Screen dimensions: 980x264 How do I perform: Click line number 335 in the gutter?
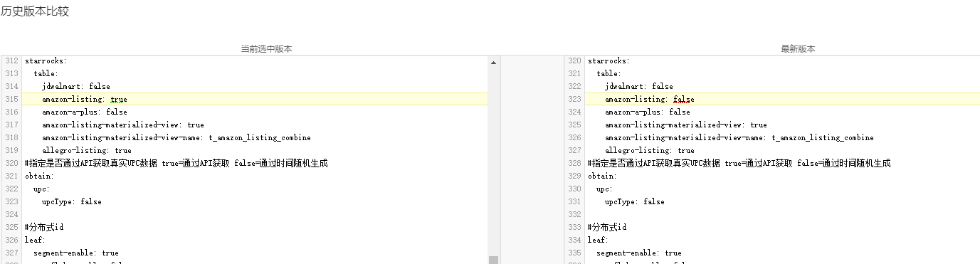coord(574,253)
